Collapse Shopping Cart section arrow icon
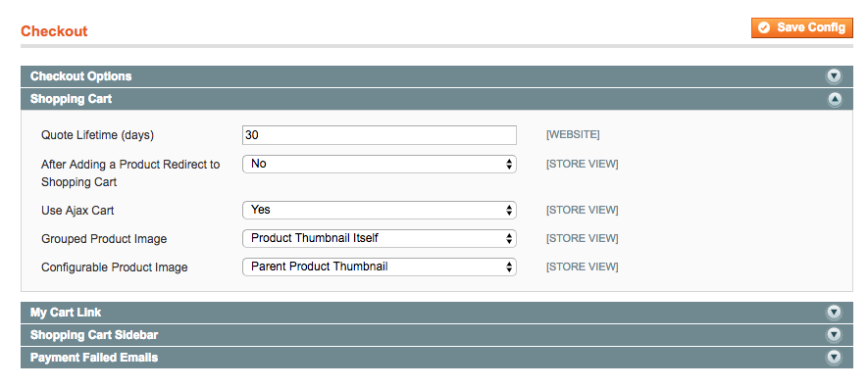Screen dimensions: 868x388 pyautogui.click(x=834, y=99)
